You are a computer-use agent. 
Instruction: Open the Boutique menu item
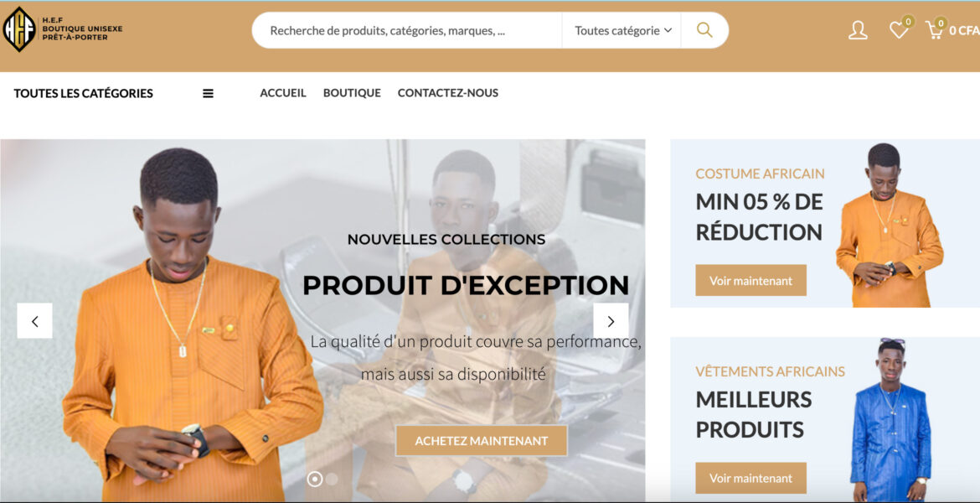click(352, 92)
